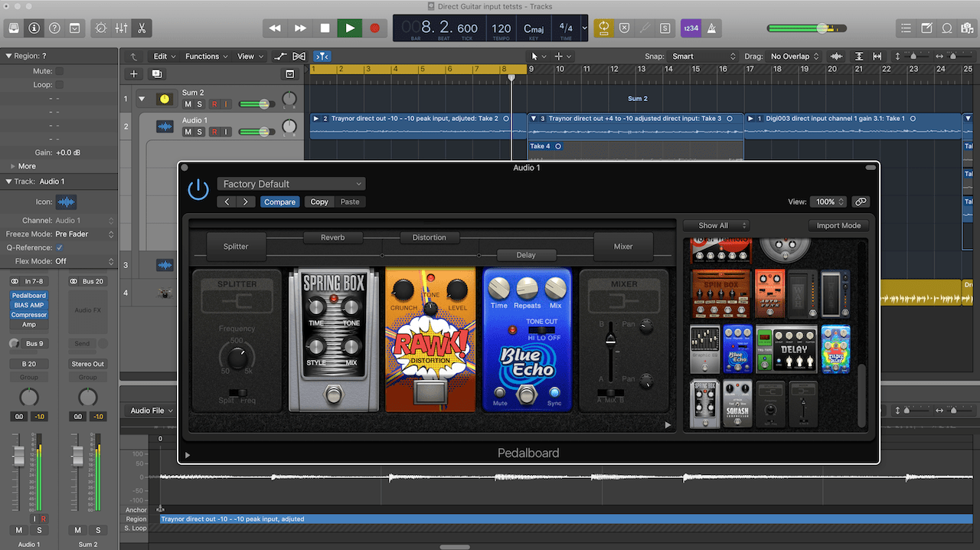The height and width of the screenshot is (550, 980).
Task: Open the List Editors button
Action: pyautogui.click(x=906, y=28)
